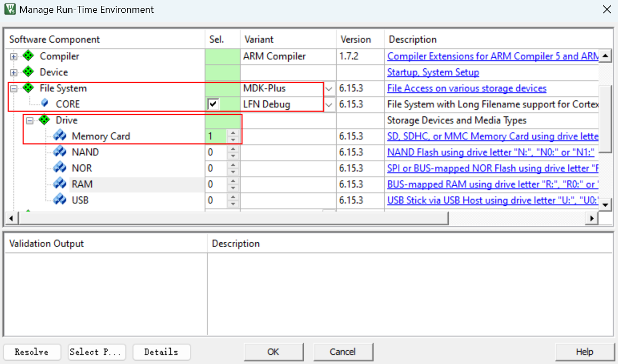The height and width of the screenshot is (364, 618).
Task: Click the USB drive icon
Action: point(60,200)
